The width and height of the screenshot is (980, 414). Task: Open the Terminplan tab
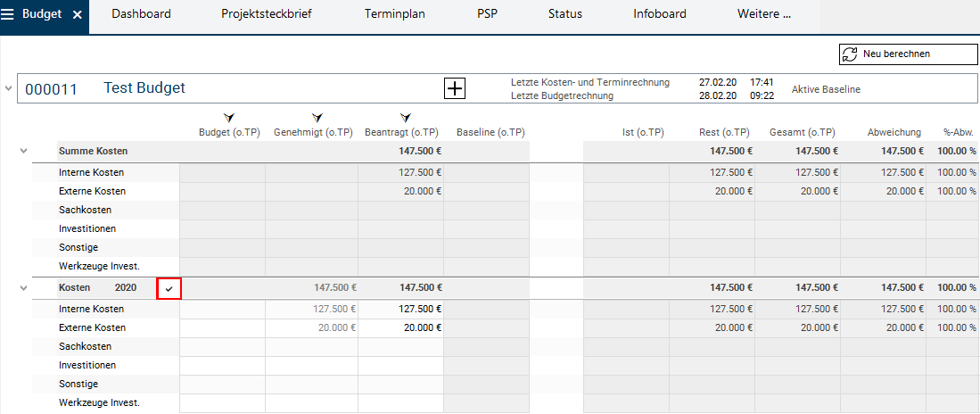click(x=394, y=14)
